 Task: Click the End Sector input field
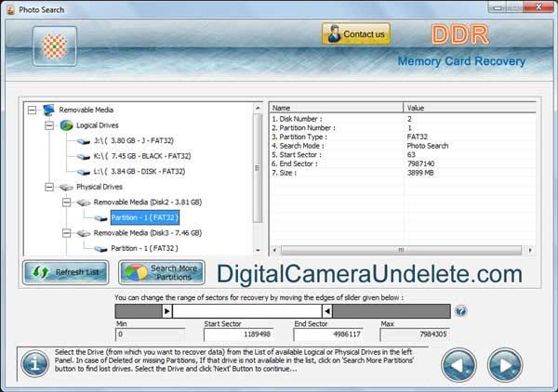tap(328, 334)
